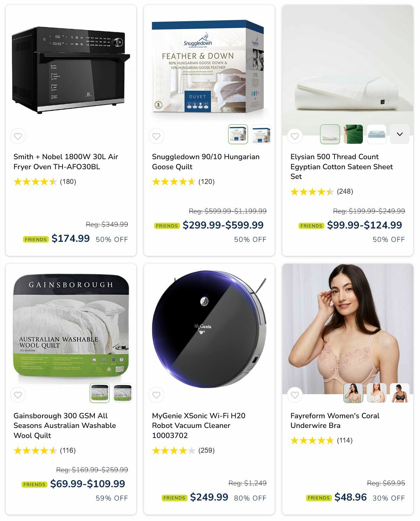Wishlist the Fayreform Coral Underwire Bra
The width and height of the screenshot is (420, 521).
[295, 395]
